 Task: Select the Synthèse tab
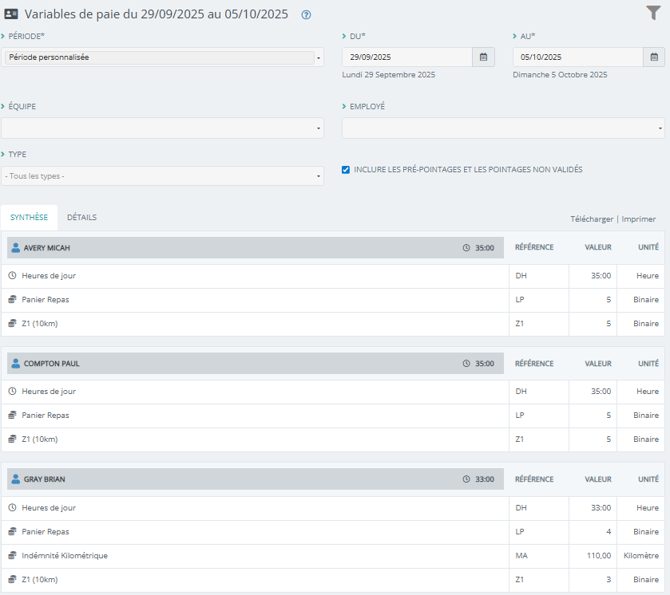(29, 218)
